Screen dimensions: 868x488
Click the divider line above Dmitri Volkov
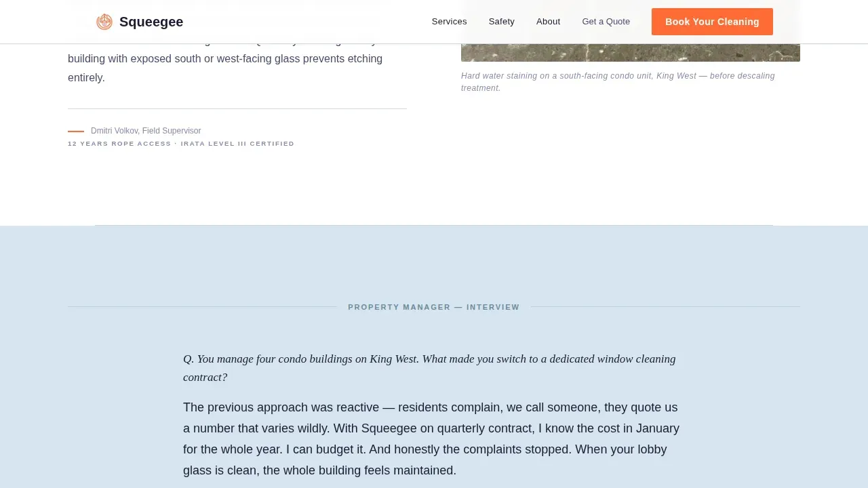(237, 108)
